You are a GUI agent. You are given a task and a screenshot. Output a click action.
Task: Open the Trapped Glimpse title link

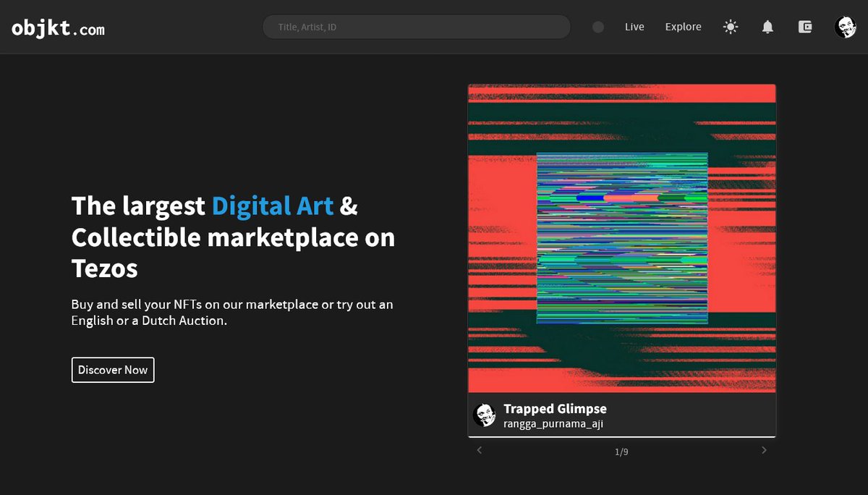[555, 409]
